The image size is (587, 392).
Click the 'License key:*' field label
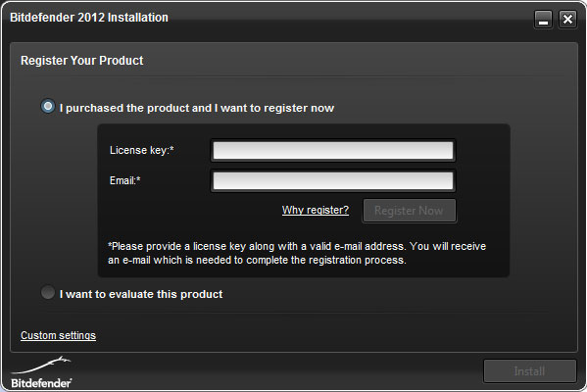point(142,150)
